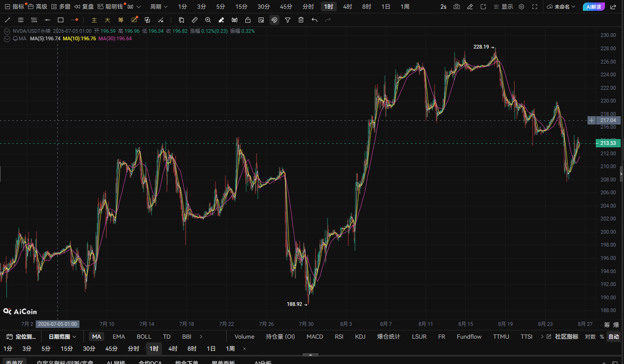624x364 pixels.
Task: Click the 217.04 crosshair price plus button
Action: tap(592, 120)
